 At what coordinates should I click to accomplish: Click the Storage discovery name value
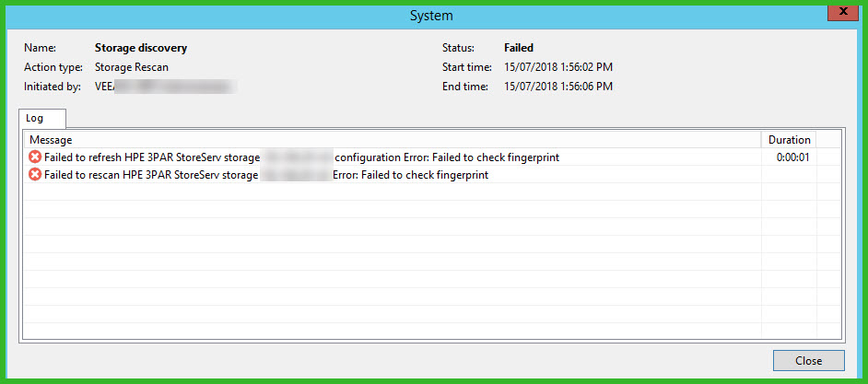click(x=141, y=48)
